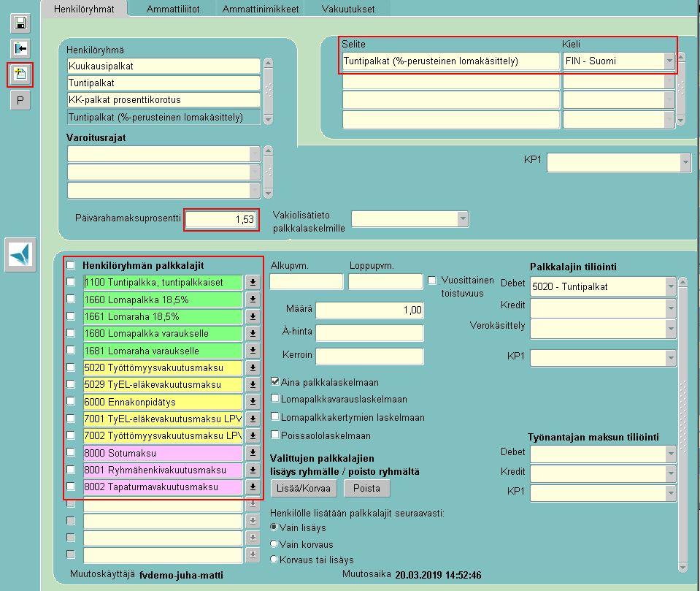Click the new record icon
700x591 pixels.
[20, 75]
